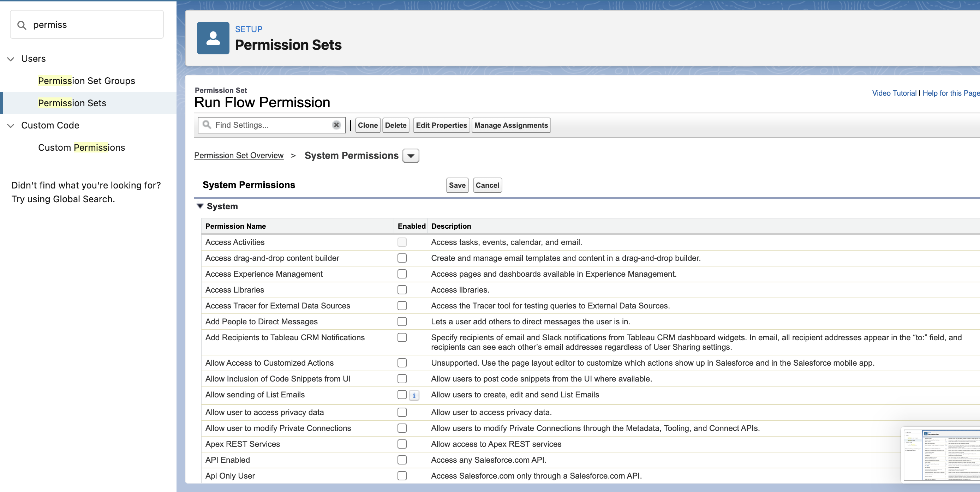Collapse the Users sidebar section
This screenshot has height=492, width=980.
click(11, 59)
